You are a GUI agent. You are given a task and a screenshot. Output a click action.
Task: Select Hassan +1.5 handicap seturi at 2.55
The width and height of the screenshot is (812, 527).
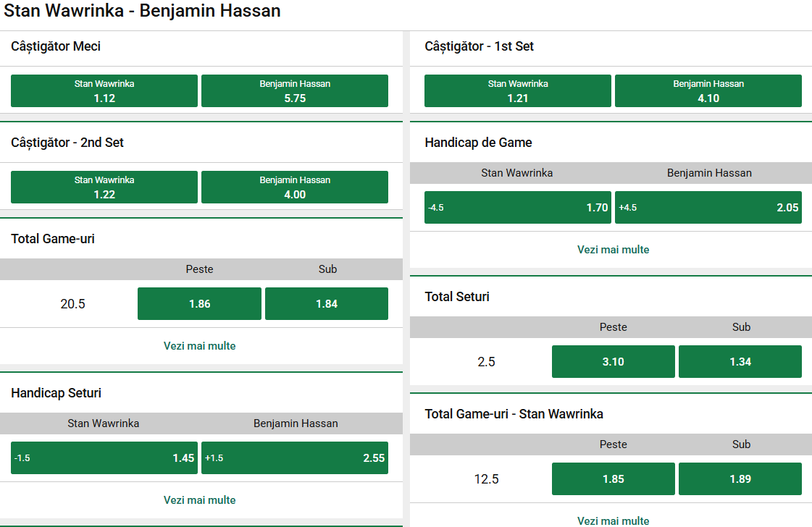coord(294,458)
